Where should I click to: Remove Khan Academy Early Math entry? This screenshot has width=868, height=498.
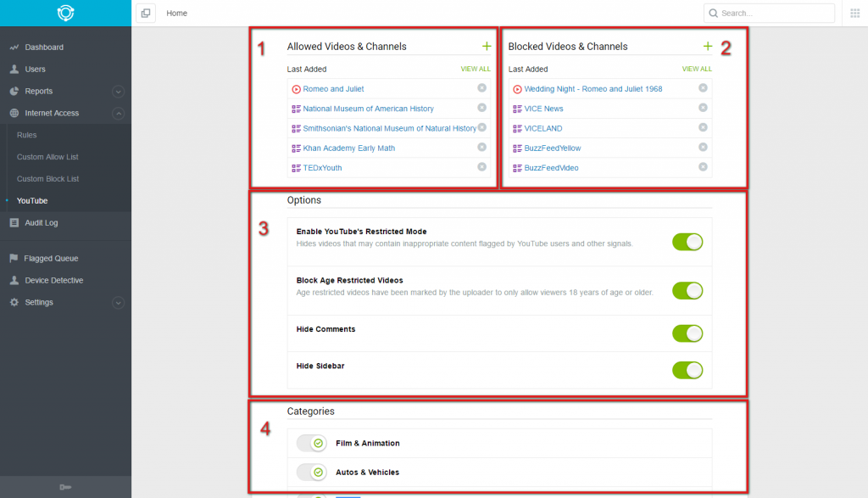coord(481,147)
